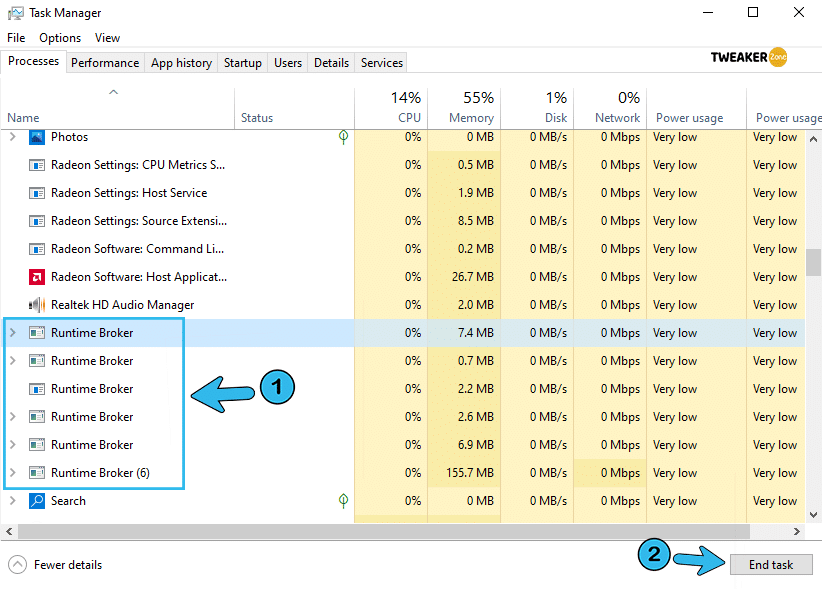Click the Search magnifier process icon
822x589 pixels.
click(x=37, y=501)
